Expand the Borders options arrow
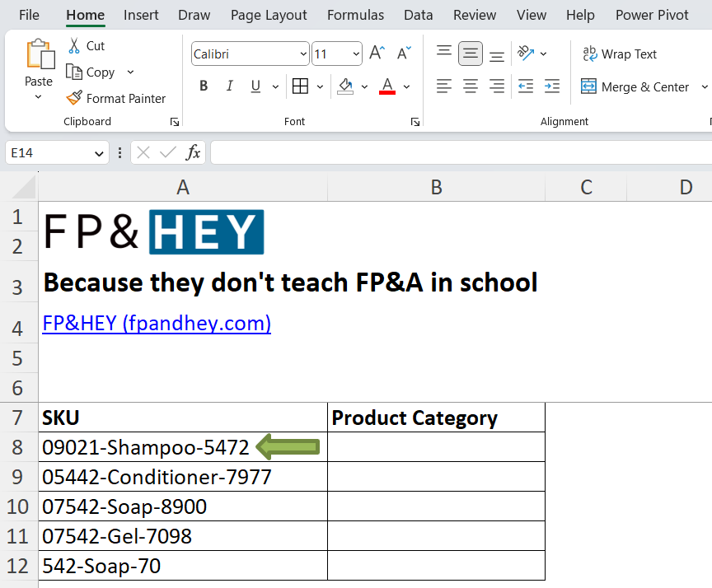The height and width of the screenshot is (588, 712). click(x=320, y=86)
